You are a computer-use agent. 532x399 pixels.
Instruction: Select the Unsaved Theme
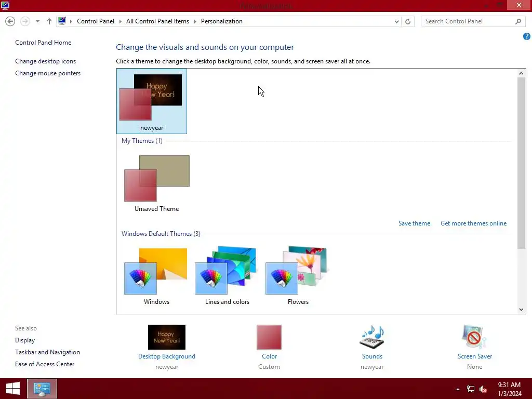tap(156, 184)
